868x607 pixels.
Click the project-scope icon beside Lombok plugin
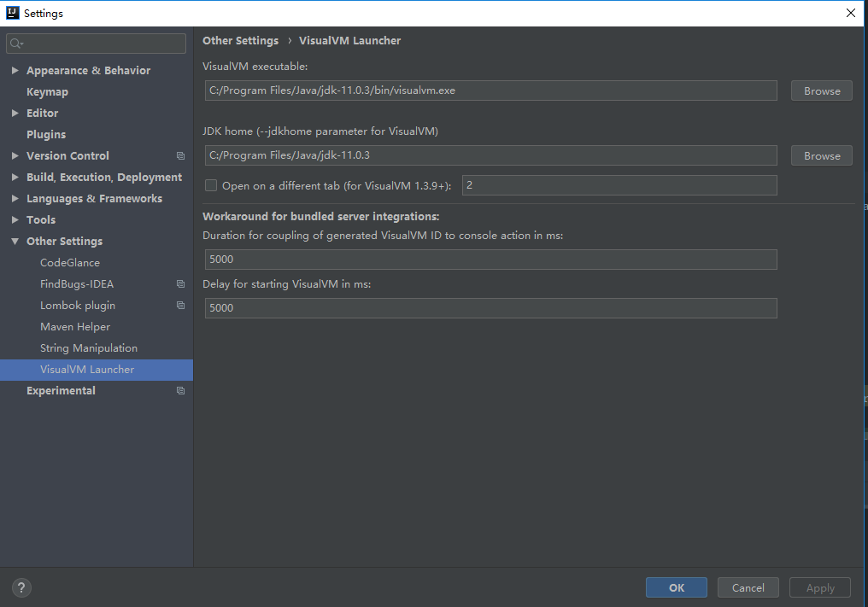[179, 305]
